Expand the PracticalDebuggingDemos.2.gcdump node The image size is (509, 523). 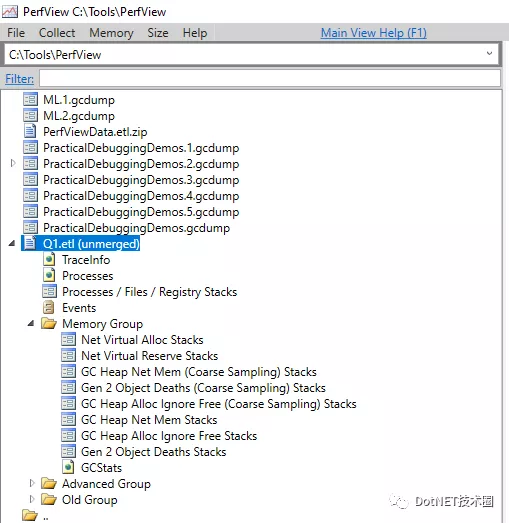click(13, 163)
